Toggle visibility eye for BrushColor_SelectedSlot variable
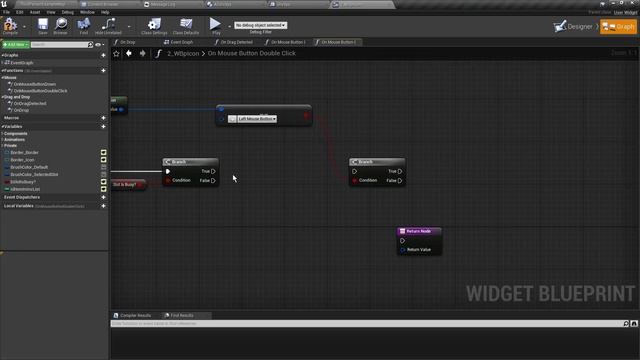640x360 pixels. pyautogui.click(x=104, y=175)
